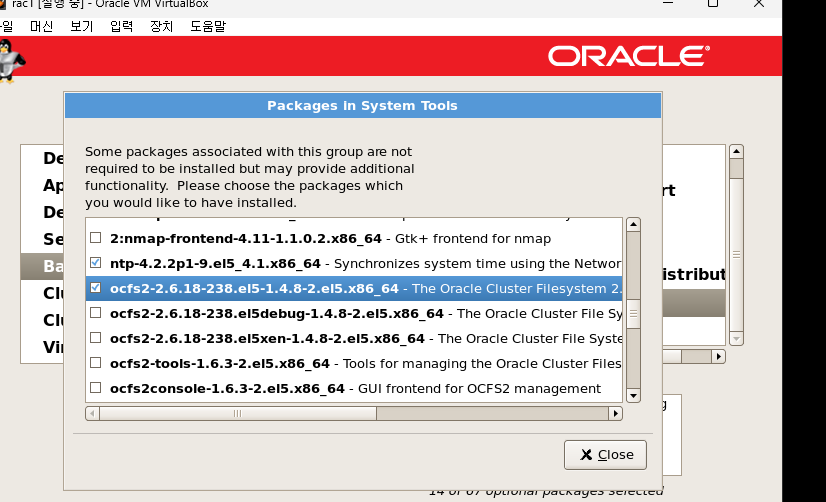826x502 pixels.
Task: Open the 도움말 menu
Action: (208, 26)
